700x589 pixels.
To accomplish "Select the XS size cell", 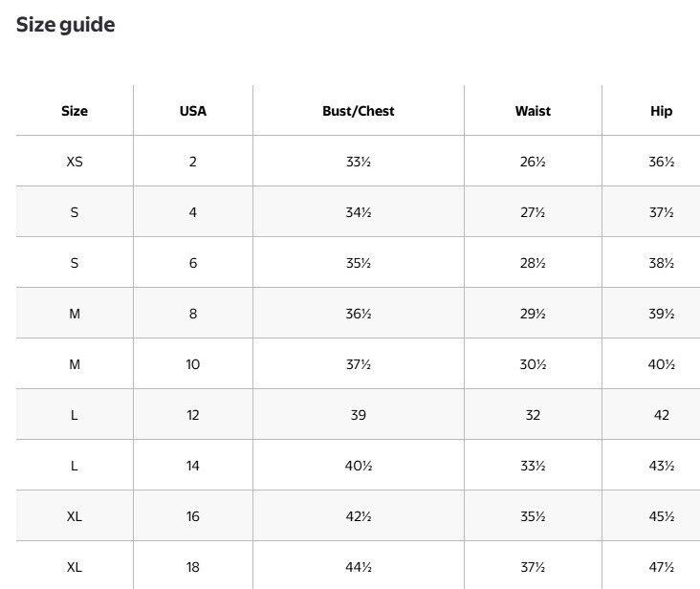I will tap(75, 161).
